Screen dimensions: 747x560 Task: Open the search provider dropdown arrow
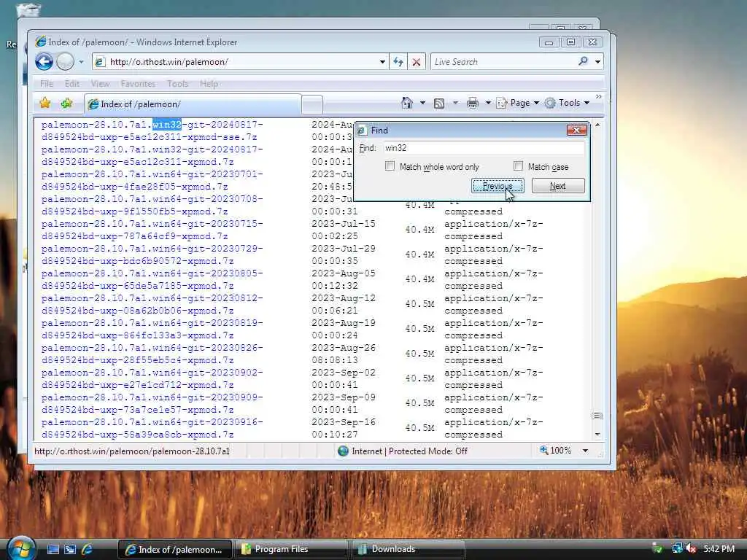point(598,62)
